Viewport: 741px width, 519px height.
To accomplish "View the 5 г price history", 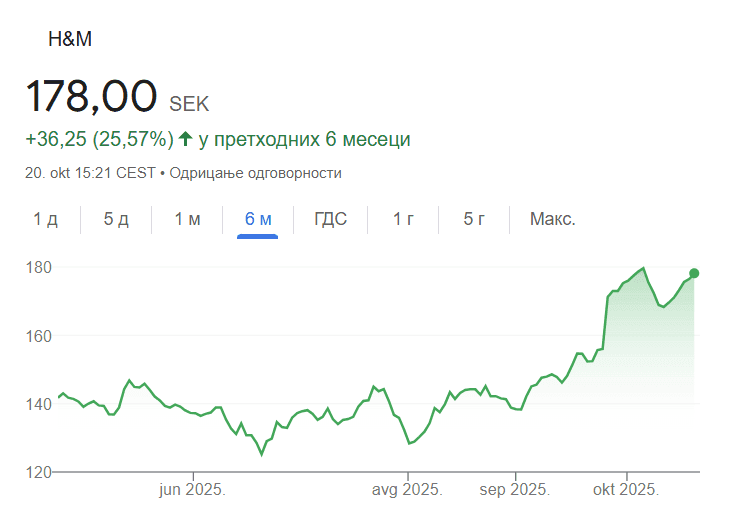I will pyautogui.click(x=474, y=219).
